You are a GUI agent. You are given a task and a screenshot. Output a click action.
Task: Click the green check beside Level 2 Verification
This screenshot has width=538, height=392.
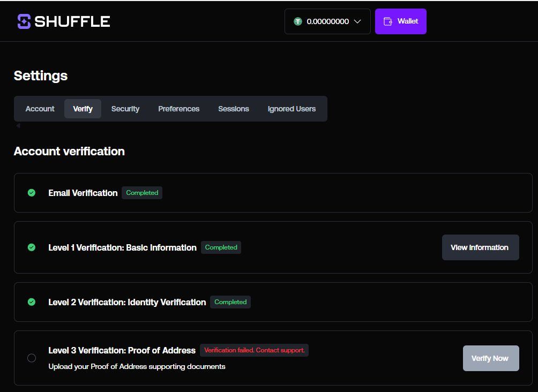click(x=32, y=302)
